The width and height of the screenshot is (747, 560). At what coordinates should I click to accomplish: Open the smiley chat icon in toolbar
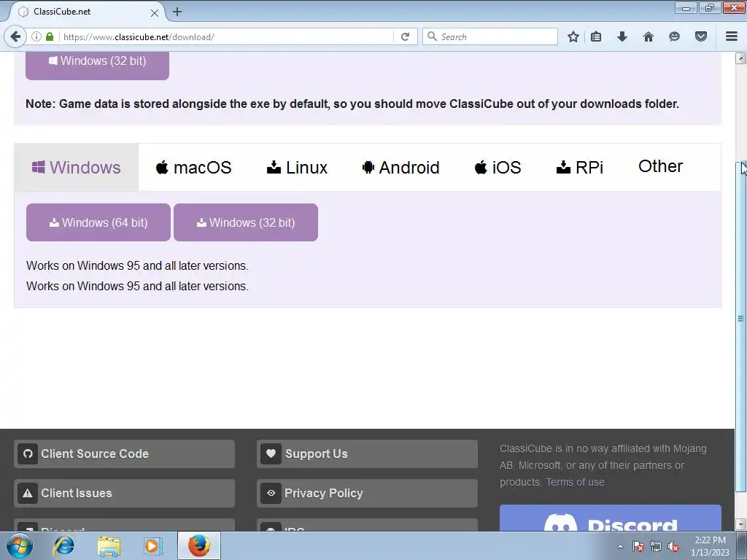click(x=674, y=36)
